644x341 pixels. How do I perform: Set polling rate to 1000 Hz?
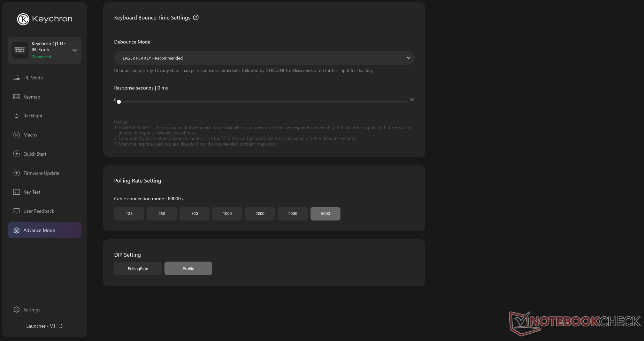[227, 214]
